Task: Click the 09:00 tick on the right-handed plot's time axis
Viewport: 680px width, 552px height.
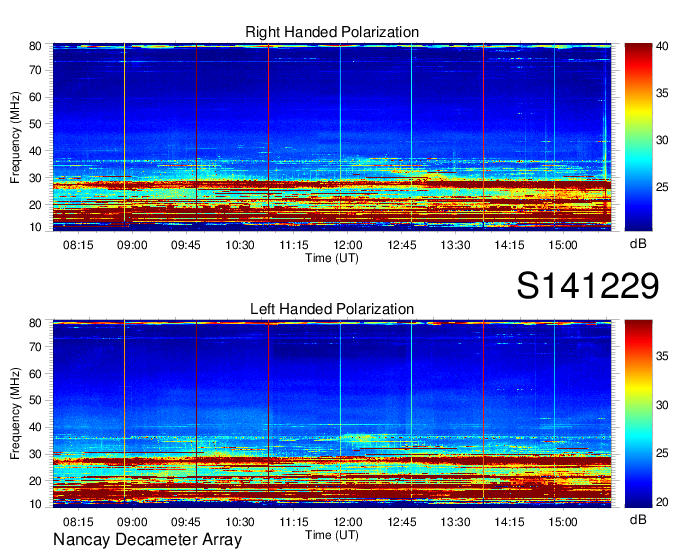Action: click(x=132, y=245)
